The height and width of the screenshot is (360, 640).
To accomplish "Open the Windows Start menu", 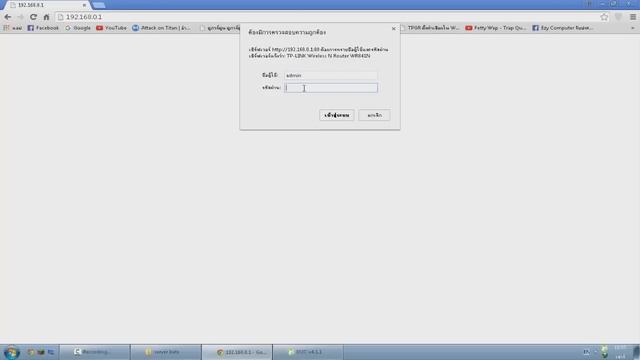I will click(x=11, y=352).
